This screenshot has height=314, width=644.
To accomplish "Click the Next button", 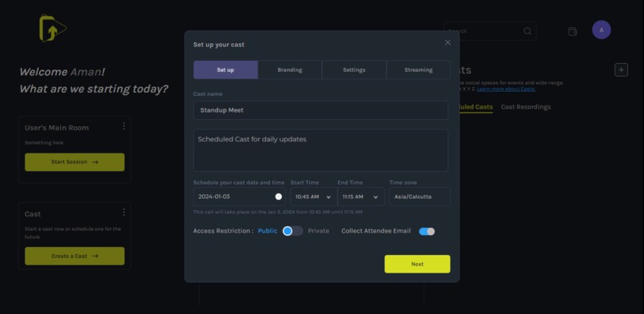I will pos(417,264).
